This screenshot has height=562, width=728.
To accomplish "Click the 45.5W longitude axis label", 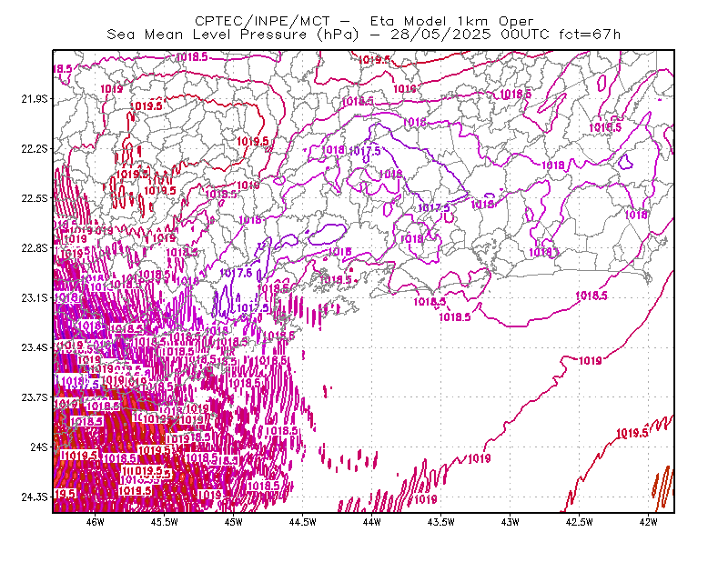I will coord(165,522).
